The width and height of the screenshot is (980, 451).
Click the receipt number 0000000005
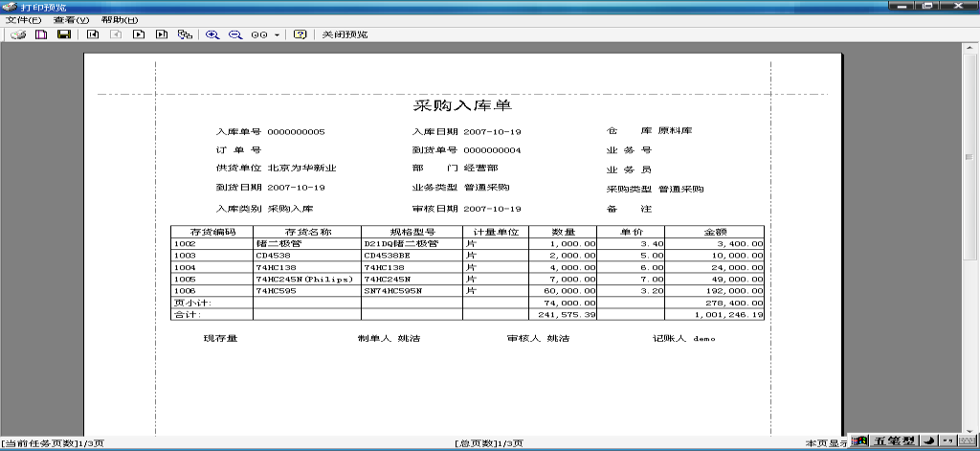[x=297, y=132]
